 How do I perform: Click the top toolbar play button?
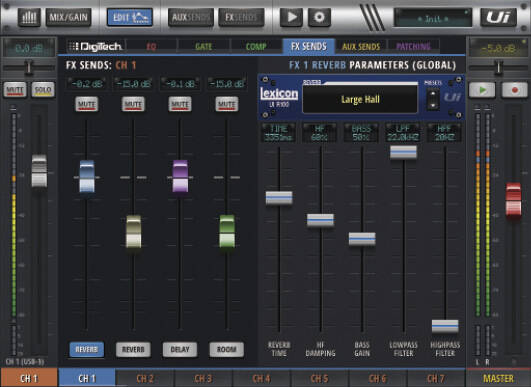click(291, 17)
